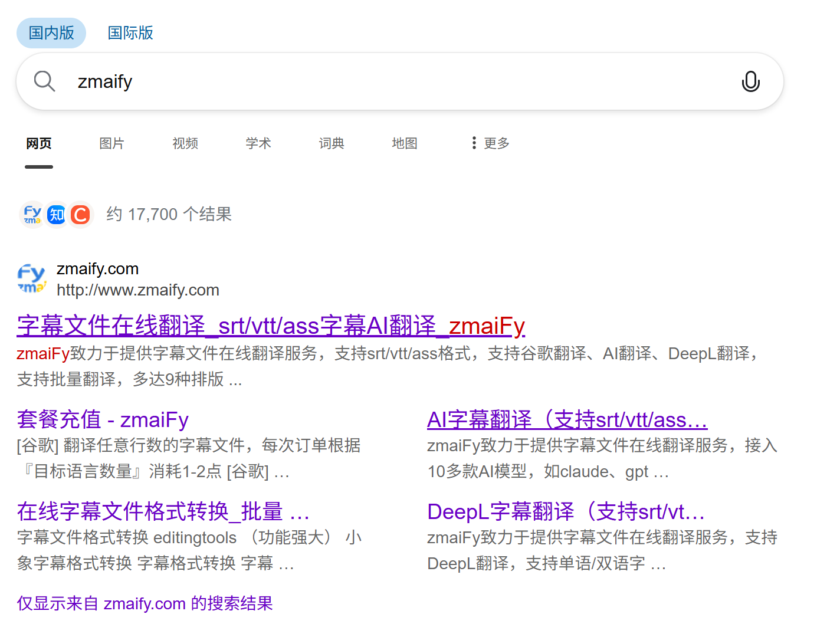
Task: Click the search magnifier icon
Action: coord(44,81)
